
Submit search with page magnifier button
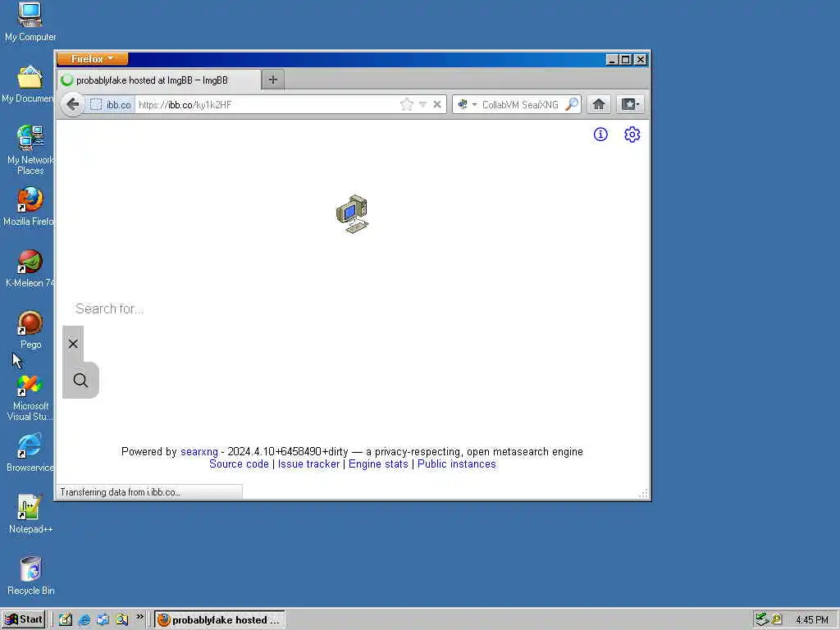tap(81, 381)
